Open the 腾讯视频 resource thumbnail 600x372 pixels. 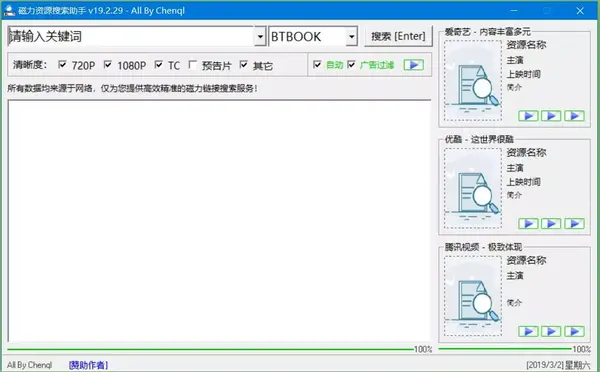tap(473, 296)
